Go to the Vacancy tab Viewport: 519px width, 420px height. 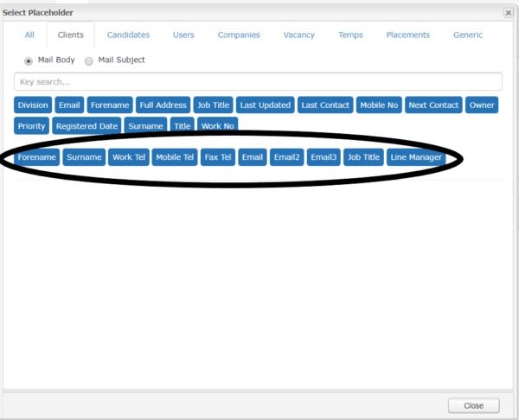[298, 35]
